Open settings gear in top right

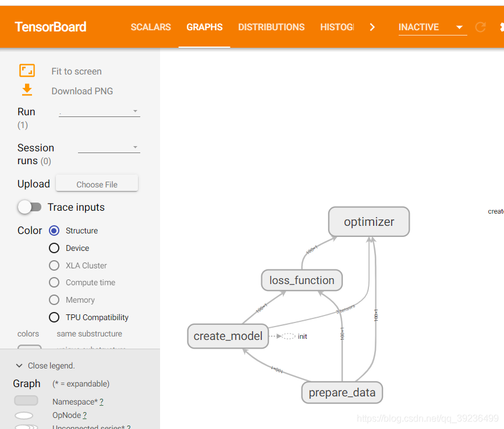502,27
